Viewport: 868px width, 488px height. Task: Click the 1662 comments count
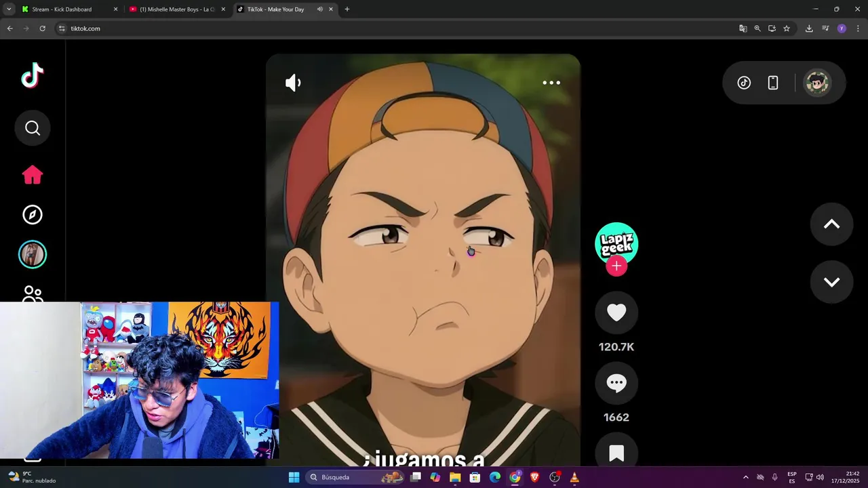[x=616, y=418]
